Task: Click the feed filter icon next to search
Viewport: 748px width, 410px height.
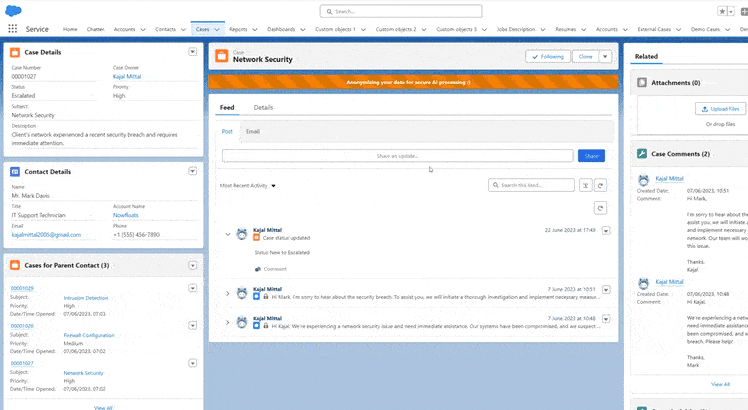Action: [x=585, y=185]
